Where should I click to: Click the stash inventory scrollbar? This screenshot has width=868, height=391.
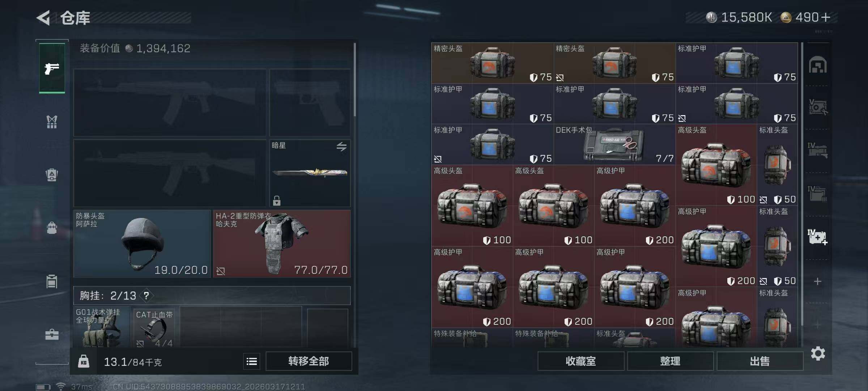(802, 184)
